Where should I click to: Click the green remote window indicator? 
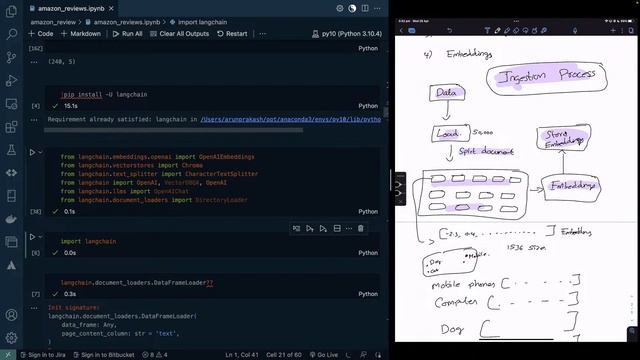coord(8,355)
